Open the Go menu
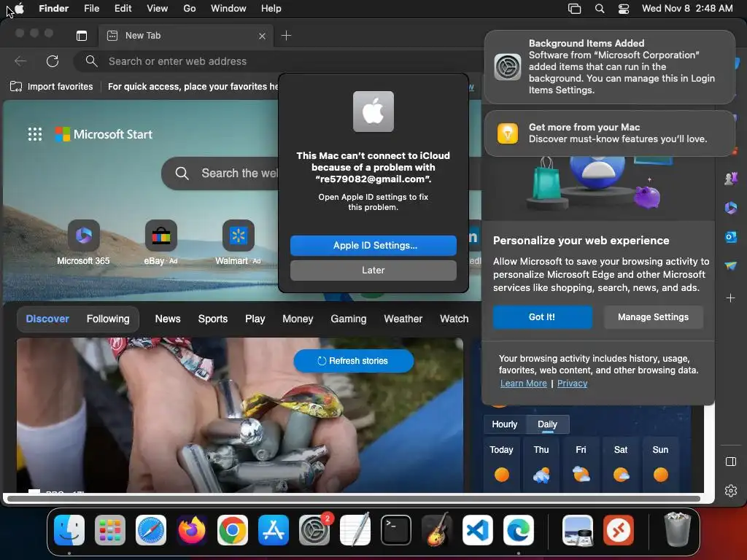The height and width of the screenshot is (560, 747). tap(190, 9)
